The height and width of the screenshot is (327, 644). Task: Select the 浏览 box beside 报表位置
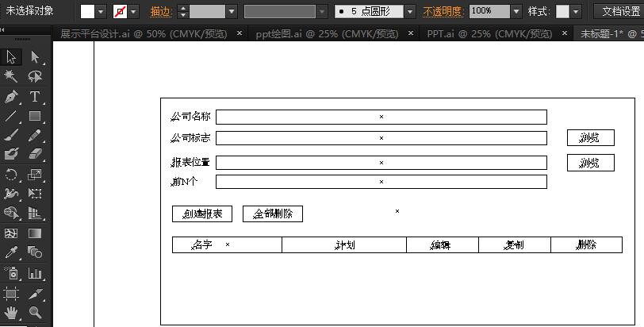[x=591, y=163]
